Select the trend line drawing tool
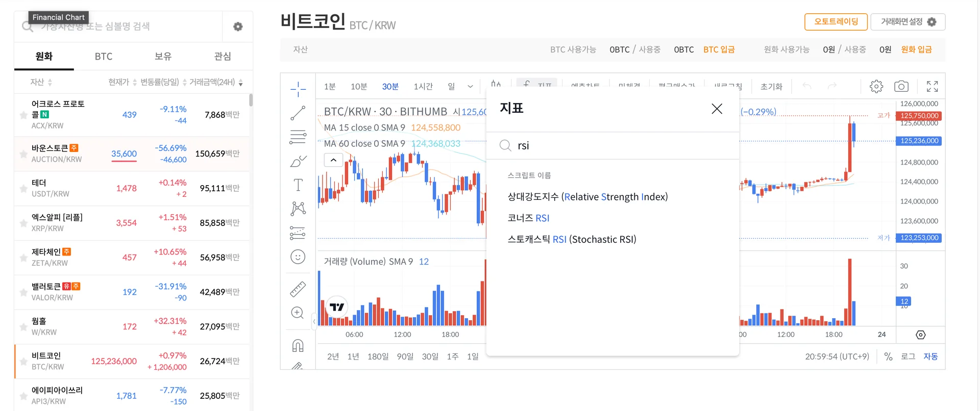The image size is (980, 411). point(298,113)
